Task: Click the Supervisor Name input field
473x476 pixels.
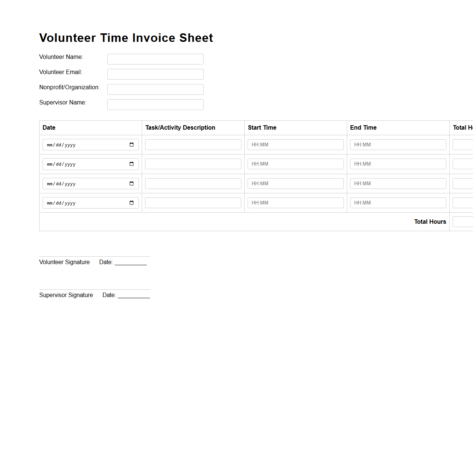Action: [155, 104]
